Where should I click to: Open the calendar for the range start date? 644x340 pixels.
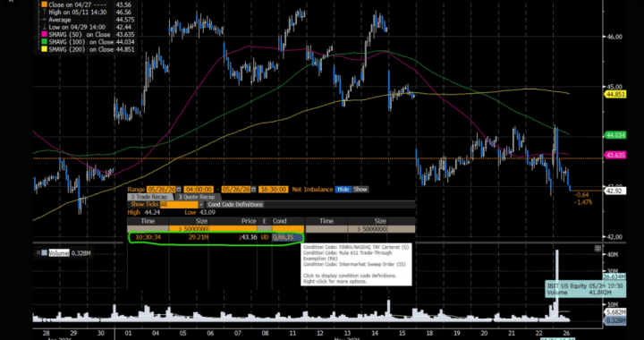(x=179, y=190)
